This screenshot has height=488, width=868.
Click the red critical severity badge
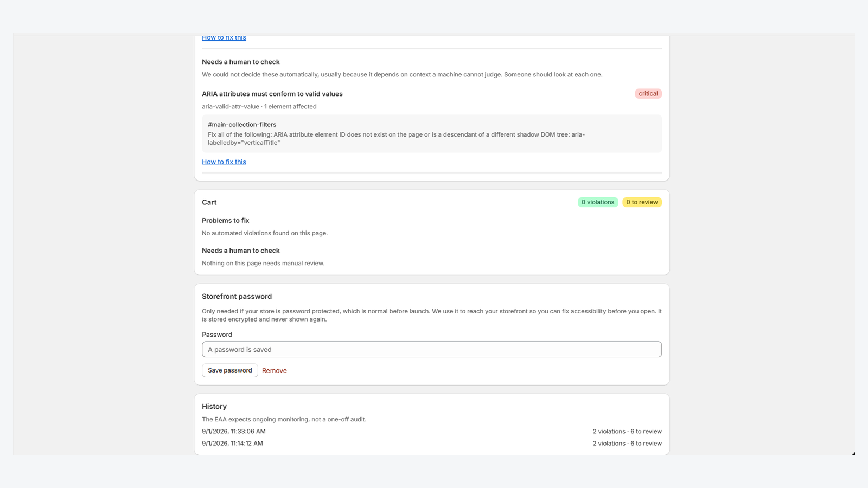[x=648, y=94]
